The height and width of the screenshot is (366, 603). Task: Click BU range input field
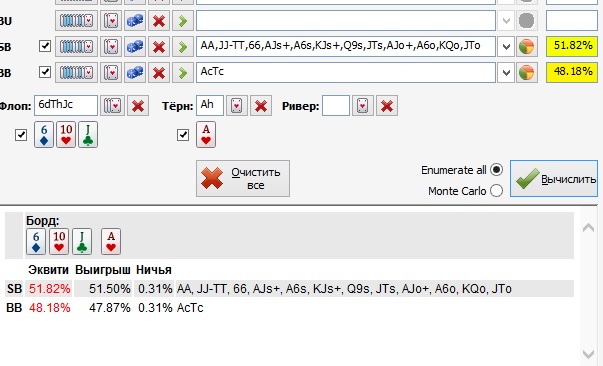346,20
